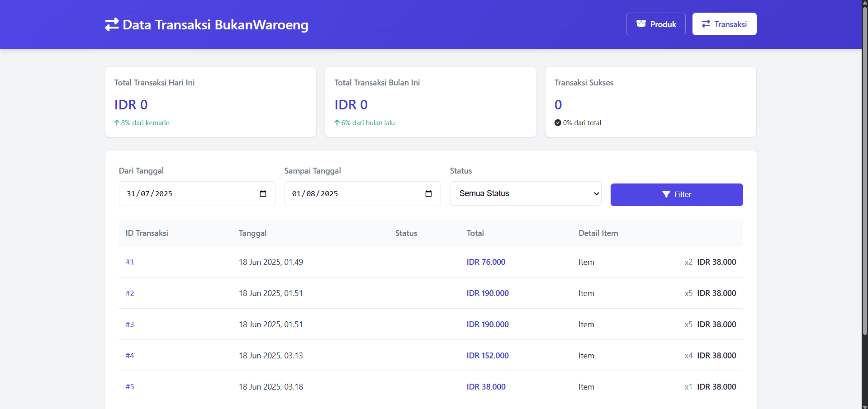This screenshot has width=868, height=409.
Task: Click the Total column header
Action: click(x=475, y=233)
